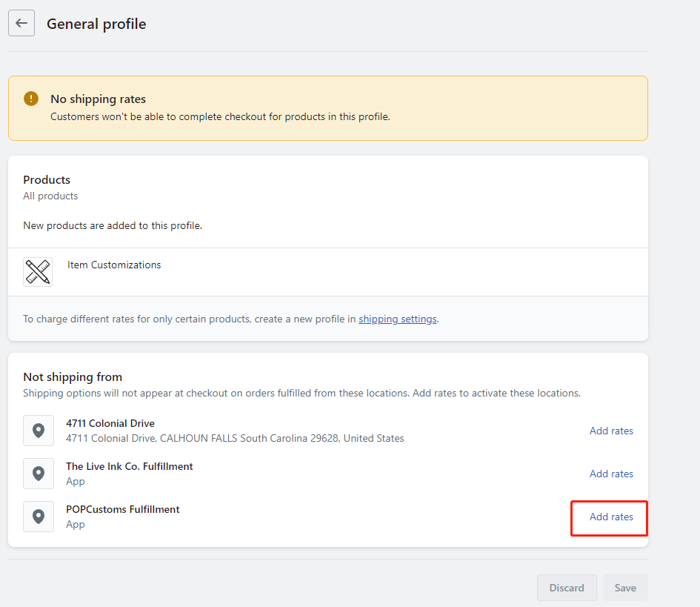Click the Save button

625,587
